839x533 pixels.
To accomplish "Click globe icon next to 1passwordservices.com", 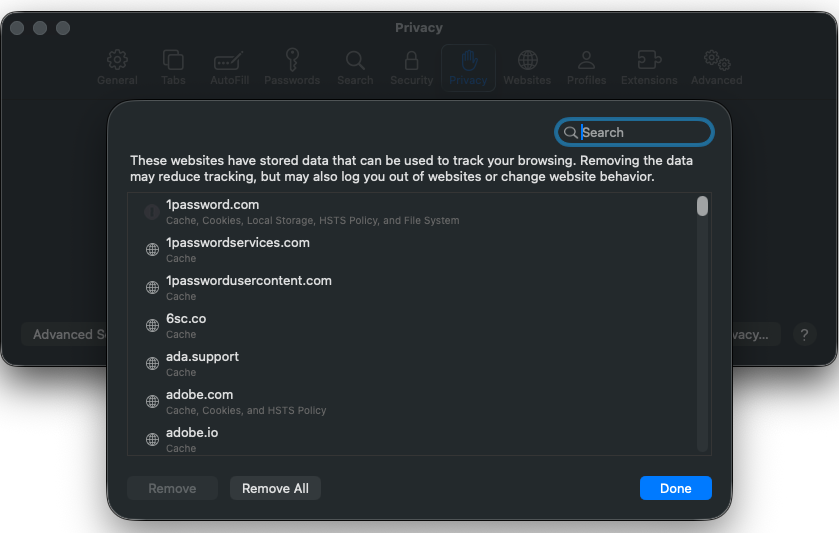I will 152,249.
